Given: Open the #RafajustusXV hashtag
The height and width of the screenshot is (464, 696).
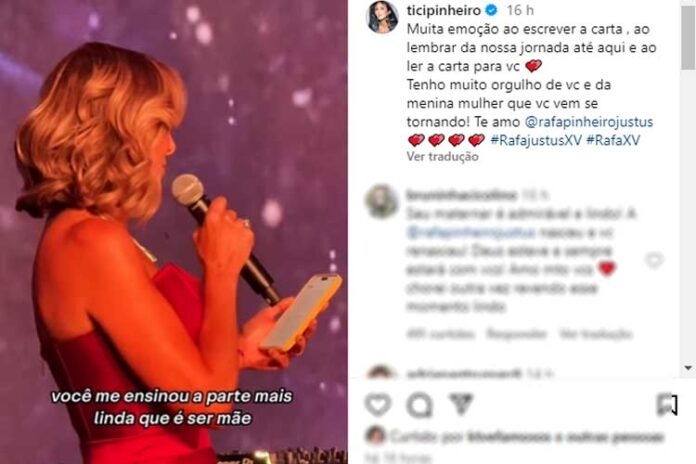Looking at the screenshot, I should tap(536, 140).
